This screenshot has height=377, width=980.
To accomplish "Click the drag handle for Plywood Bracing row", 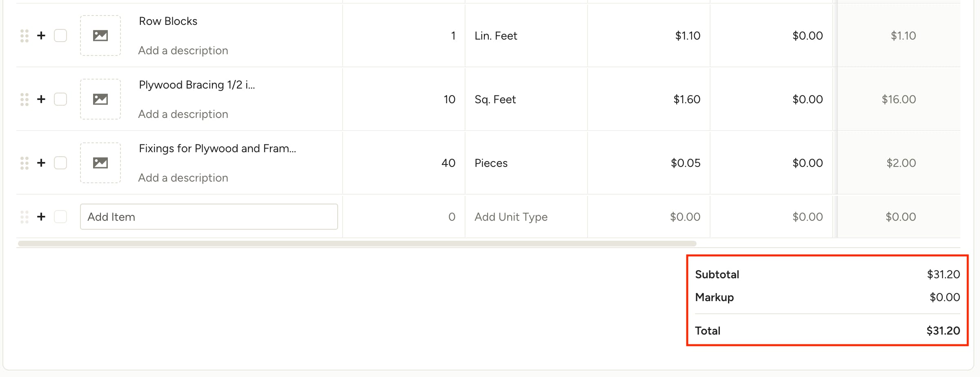I will click(x=24, y=100).
